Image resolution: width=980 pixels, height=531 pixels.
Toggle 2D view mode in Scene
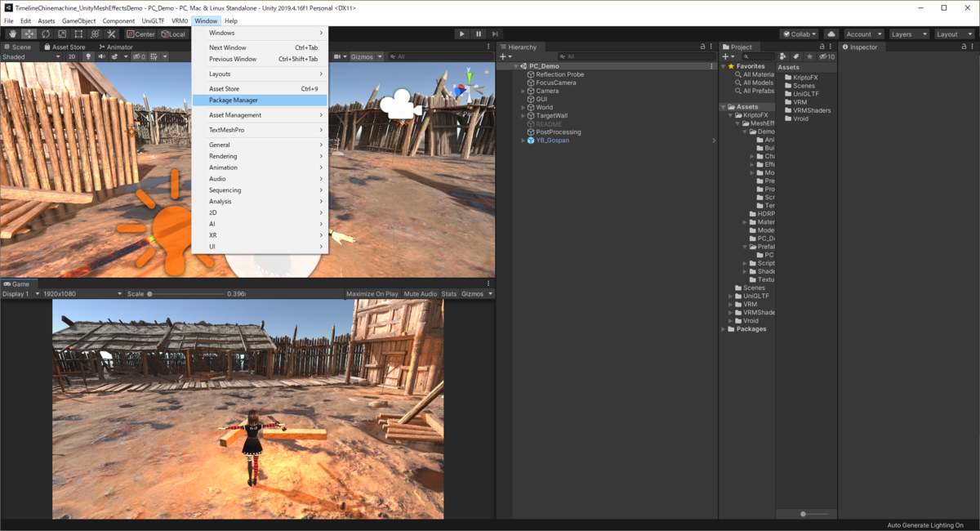coord(72,57)
